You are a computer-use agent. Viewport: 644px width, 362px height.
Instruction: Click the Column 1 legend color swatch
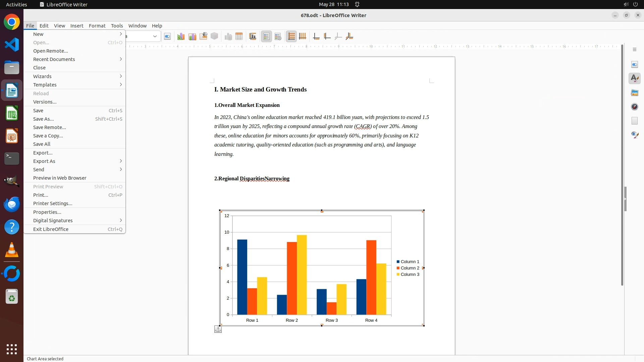tap(398, 262)
